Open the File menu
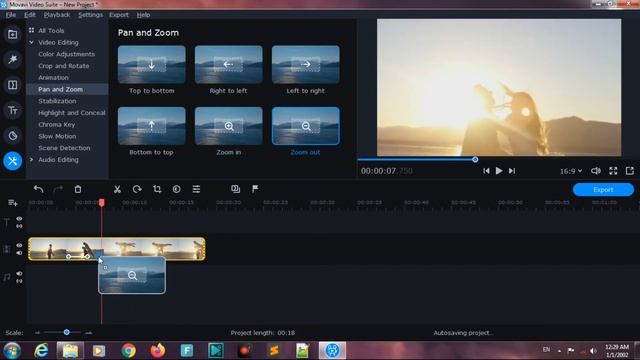The height and width of the screenshot is (360, 640). [x=11, y=15]
